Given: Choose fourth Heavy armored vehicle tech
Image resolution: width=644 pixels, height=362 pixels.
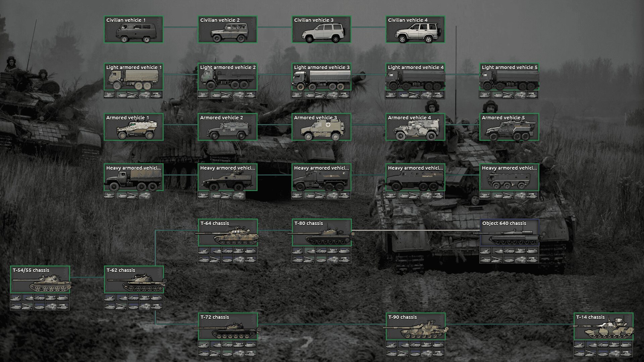Looking at the screenshot, I should coord(415,177).
